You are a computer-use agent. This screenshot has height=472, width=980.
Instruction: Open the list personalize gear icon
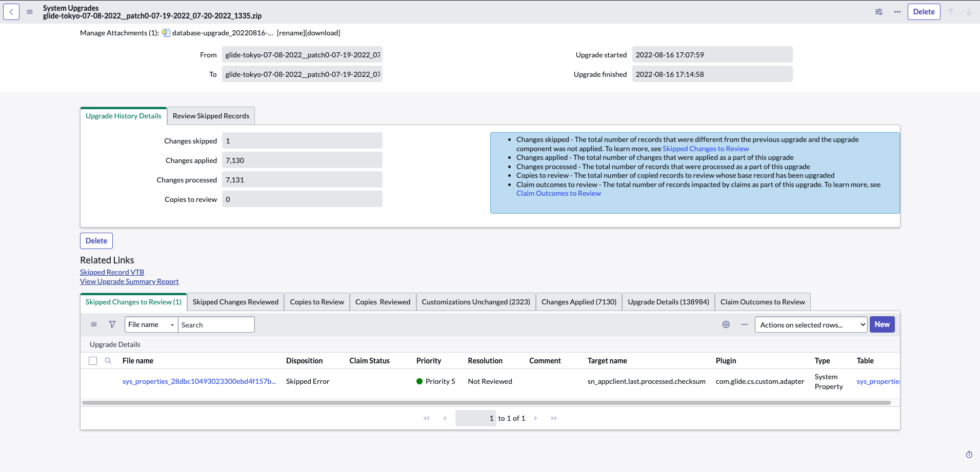click(x=726, y=324)
